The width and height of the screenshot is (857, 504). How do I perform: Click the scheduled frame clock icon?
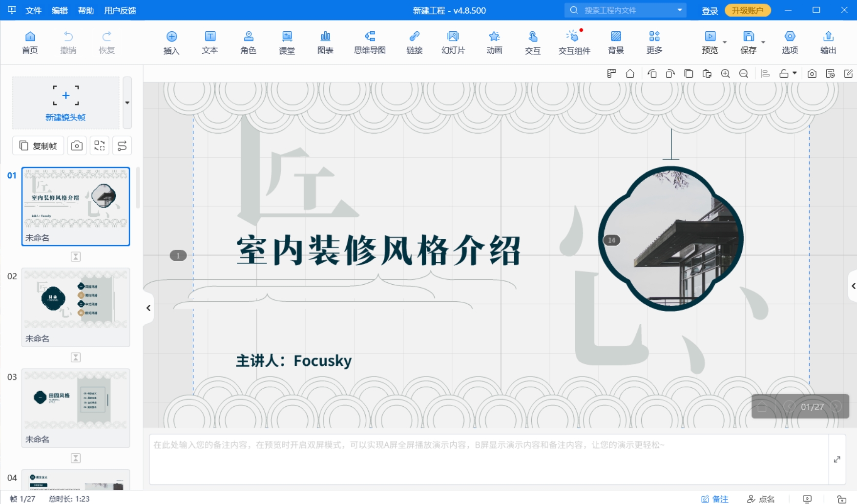[830, 73]
